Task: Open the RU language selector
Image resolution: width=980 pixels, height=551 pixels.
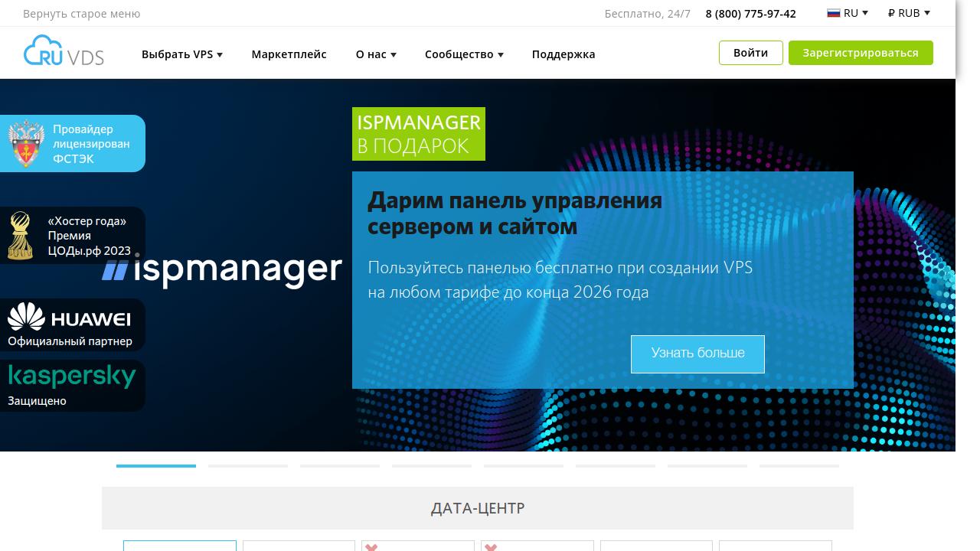Action: click(x=848, y=13)
